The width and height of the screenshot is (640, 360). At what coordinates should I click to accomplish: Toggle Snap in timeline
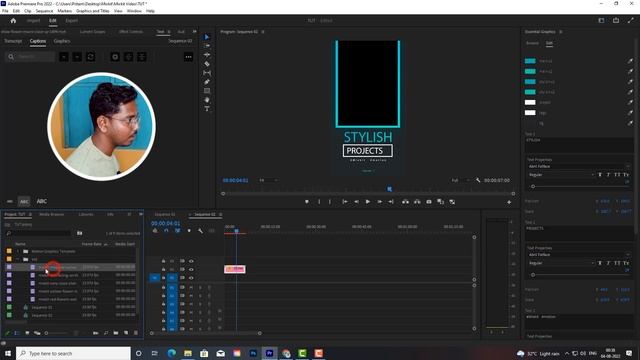(x=166, y=231)
